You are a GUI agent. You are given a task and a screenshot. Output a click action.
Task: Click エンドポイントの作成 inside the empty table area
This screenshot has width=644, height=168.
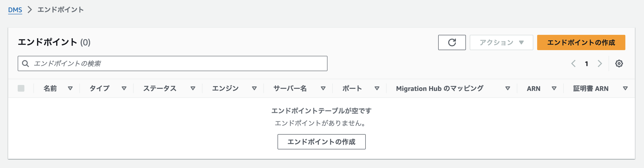pyautogui.click(x=322, y=142)
